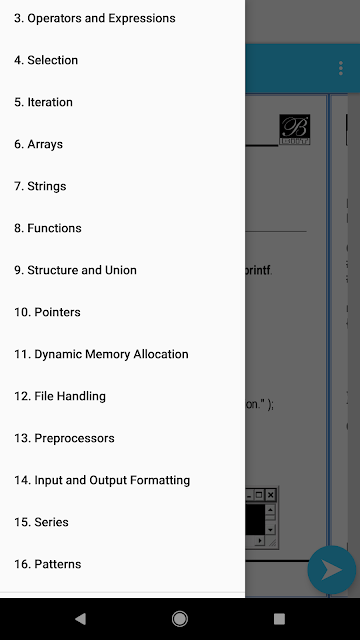Click the scrollbar down arrow in sample window
The image size is (360, 640).
(x=270, y=529)
